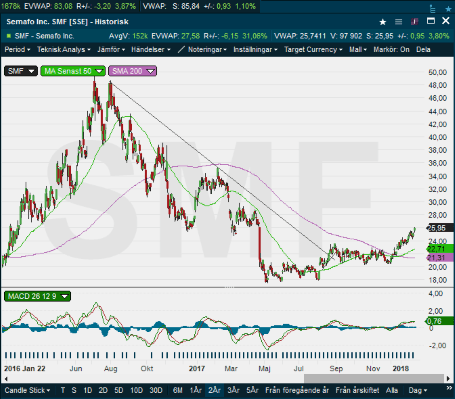The width and height of the screenshot is (455, 399).
Task: Open the Mall dropdown
Action: [x=358, y=50]
